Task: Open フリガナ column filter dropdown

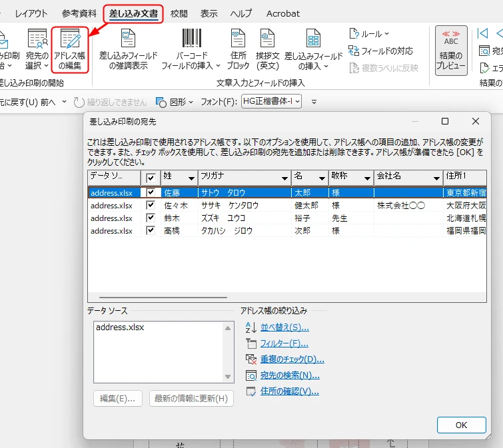Action: click(x=284, y=178)
